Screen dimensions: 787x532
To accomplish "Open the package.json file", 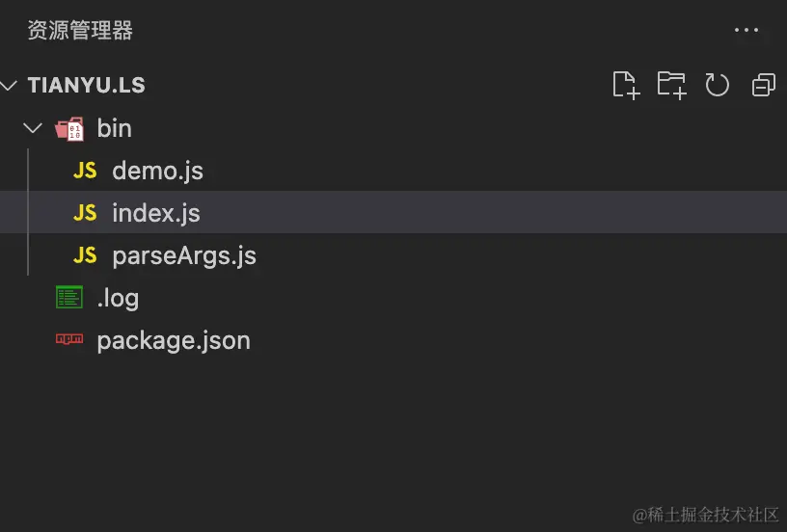I will tap(174, 340).
